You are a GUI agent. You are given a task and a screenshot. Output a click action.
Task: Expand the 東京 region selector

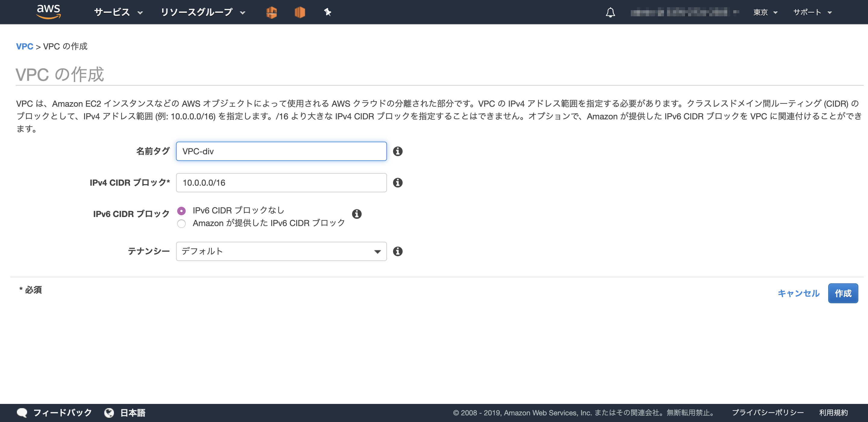(765, 12)
